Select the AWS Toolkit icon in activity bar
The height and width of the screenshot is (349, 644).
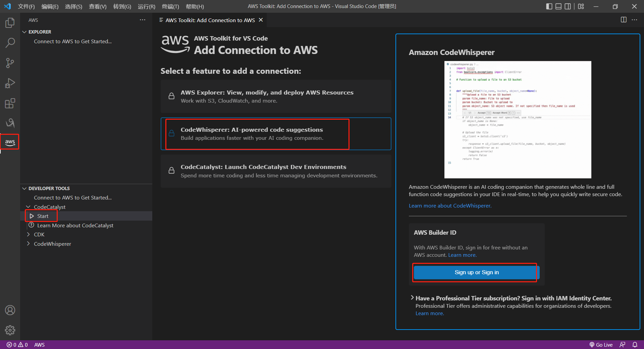(10, 142)
